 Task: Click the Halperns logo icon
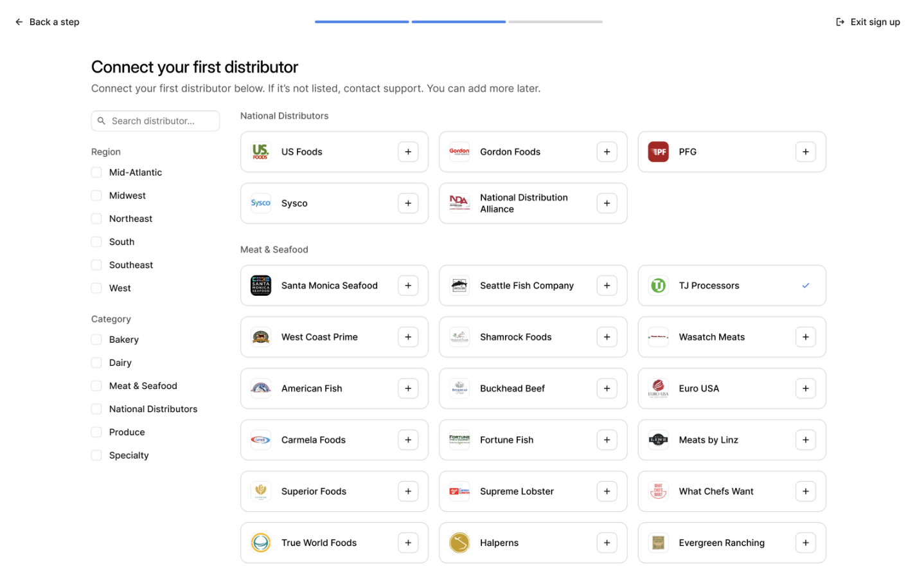[x=459, y=543]
